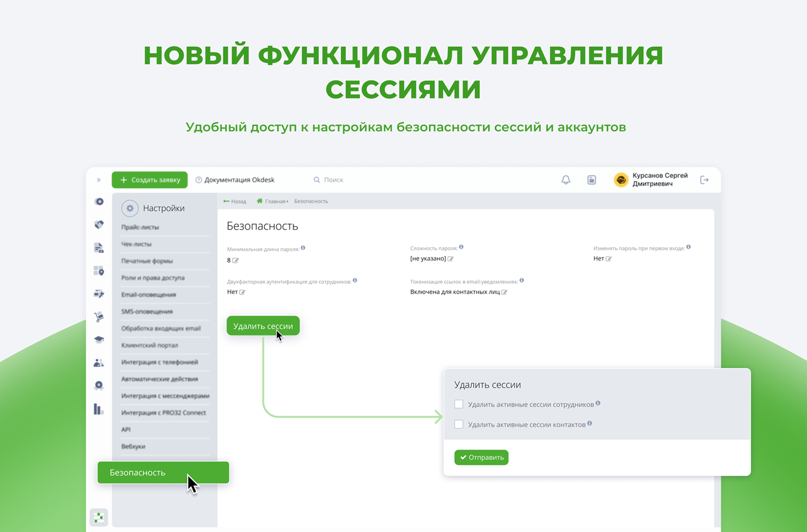Open the people icon in the sidebar
This screenshot has height=532, width=807.
point(99,363)
